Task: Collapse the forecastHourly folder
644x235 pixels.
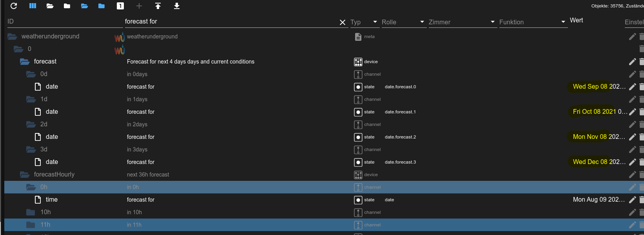Action: (x=25, y=175)
